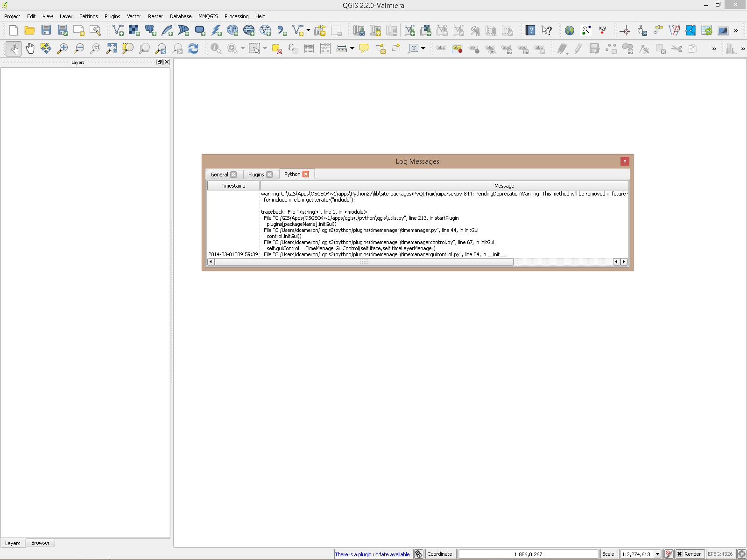This screenshot has width=747, height=560.
Task: Open the measure tool dropdown arrow
Action: click(352, 49)
